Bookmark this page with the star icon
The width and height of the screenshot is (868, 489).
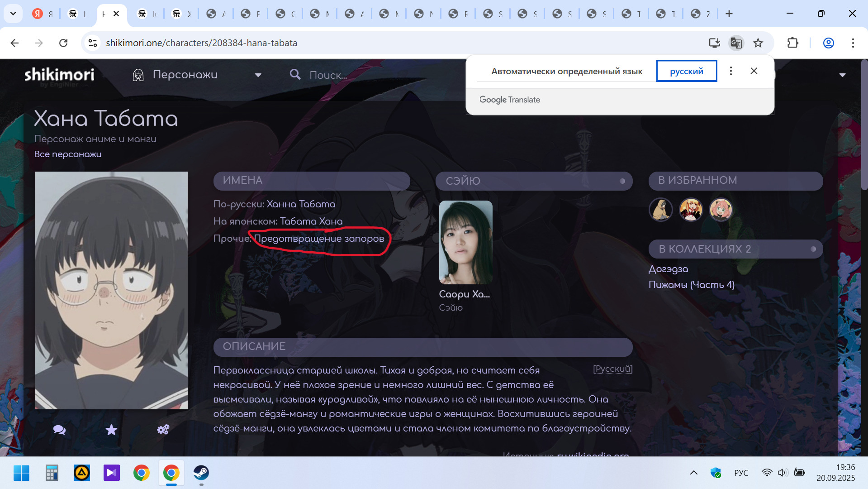pos(758,43)
